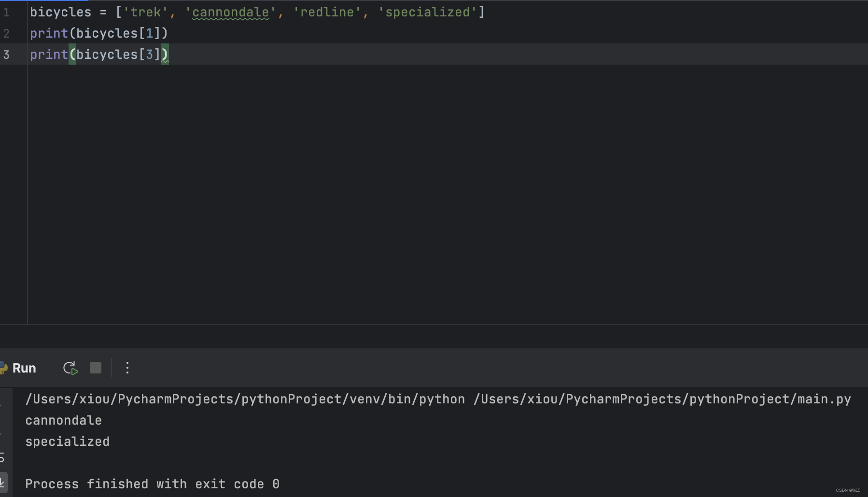This screenshot has width=868, height=497.
Task: Open the Run panel more options menu
Action: point(127,368)
